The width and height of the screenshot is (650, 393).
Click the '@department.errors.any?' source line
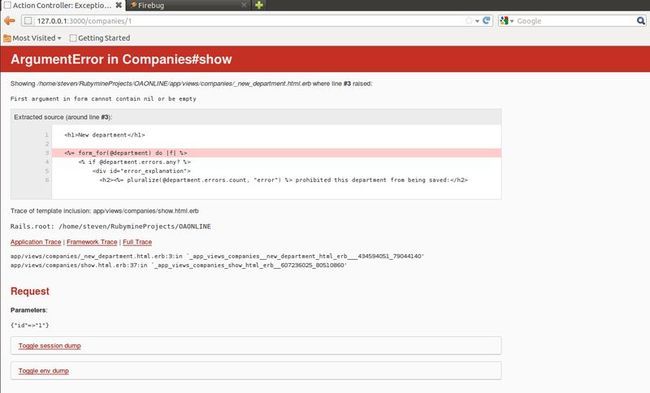click(x=134, y=162)
